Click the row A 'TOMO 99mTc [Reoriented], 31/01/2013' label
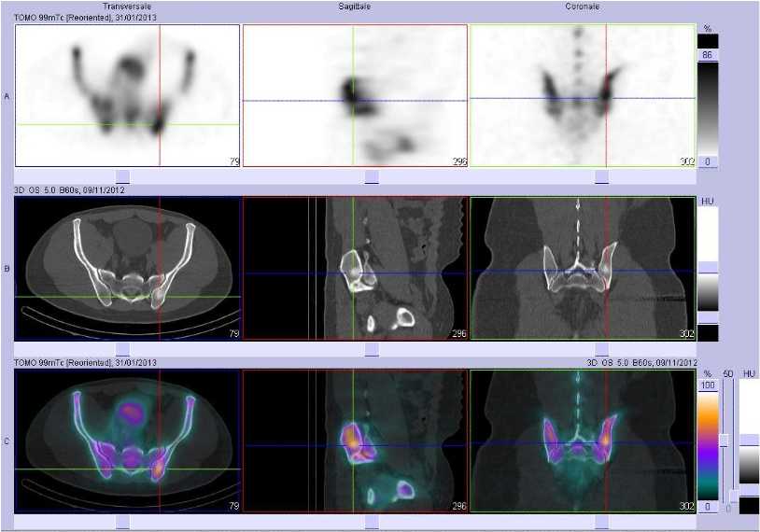This screenshot has height=532, width=760. (x=85, y=18)
